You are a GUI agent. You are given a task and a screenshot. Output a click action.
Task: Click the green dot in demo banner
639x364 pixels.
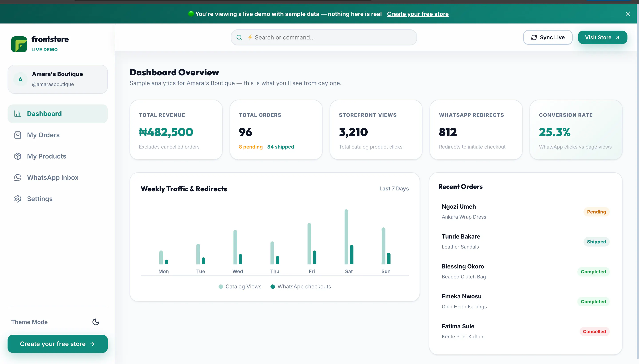click(x=191, y=14)
